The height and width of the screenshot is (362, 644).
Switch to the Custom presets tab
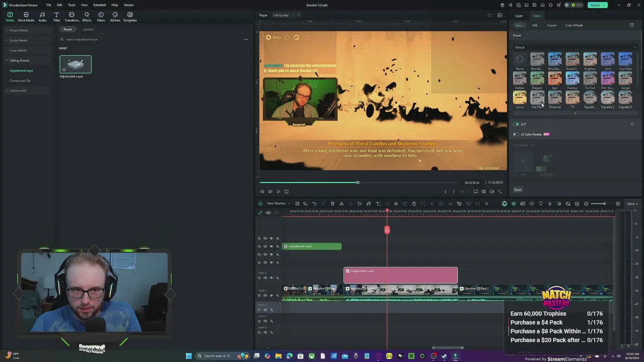click(89, 29)
